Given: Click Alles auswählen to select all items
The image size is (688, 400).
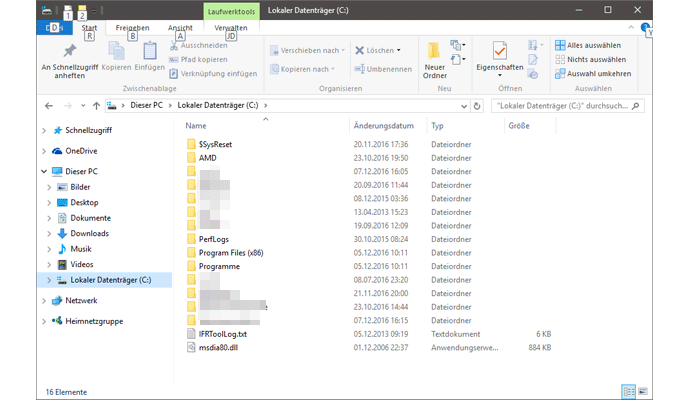Looking at the screenshot, I should tap(593, 45).
